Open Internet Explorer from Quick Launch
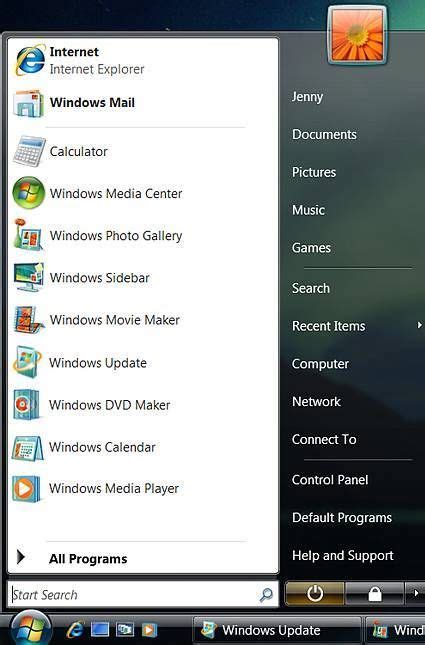This screenshot has height=645, width=425. (75, 629)
